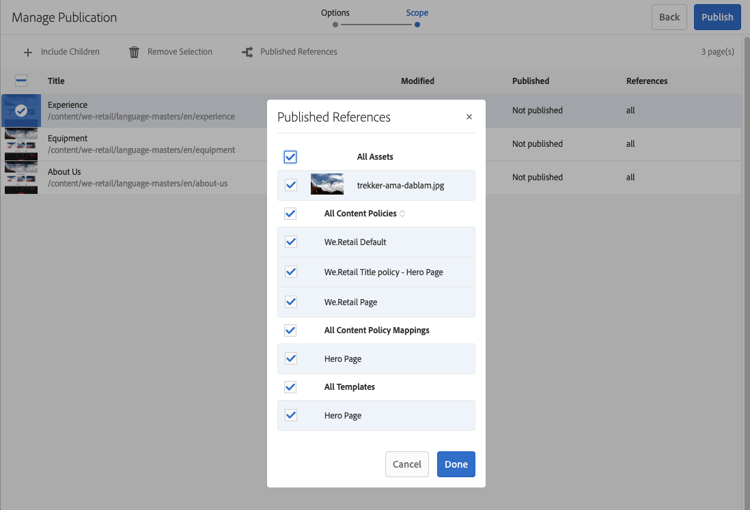The width and height of the screenshot is (750, 510).
Task: Click the 3 page(s) counter
Action: point(717,52)
